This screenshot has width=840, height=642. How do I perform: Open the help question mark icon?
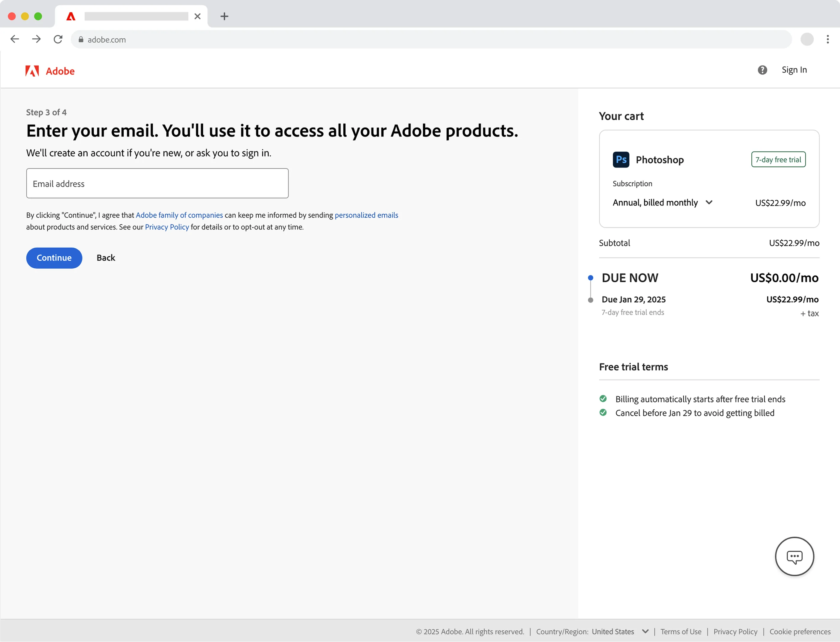[762, 70]
